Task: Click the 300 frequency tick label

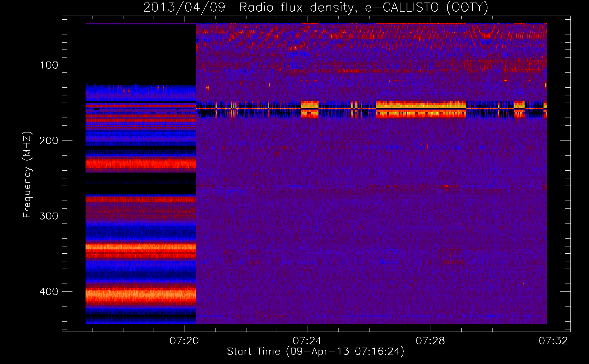Action: point(49,216)
